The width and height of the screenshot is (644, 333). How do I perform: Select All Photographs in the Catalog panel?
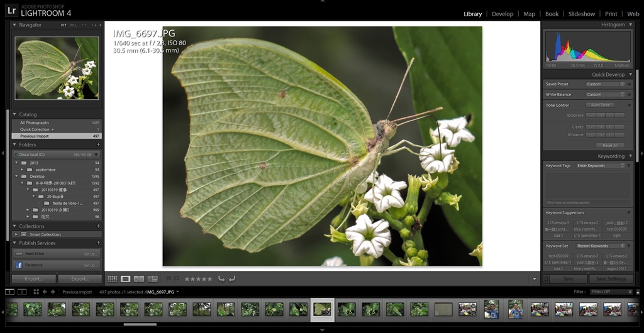(35, 123)
